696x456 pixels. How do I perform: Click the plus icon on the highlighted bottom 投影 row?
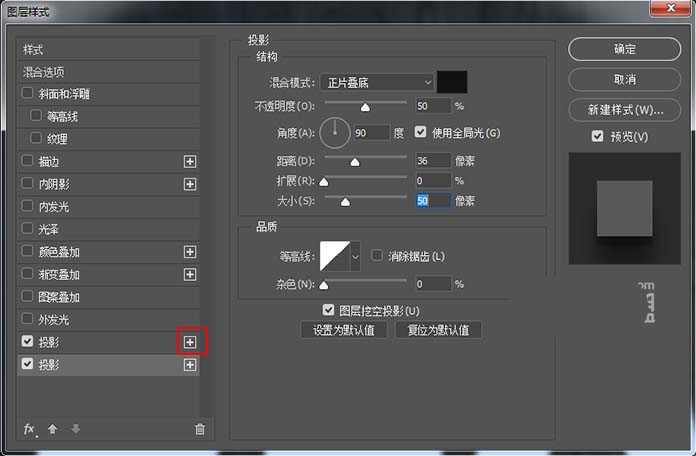pos(190,365)
